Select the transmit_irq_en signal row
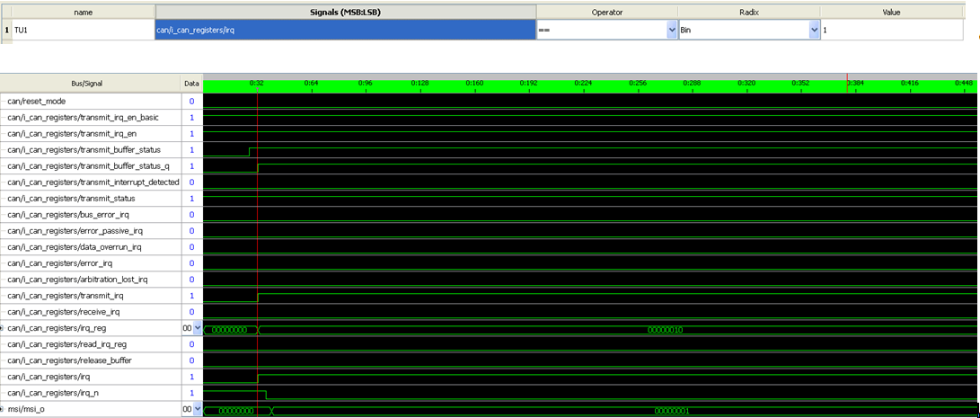 coord(72,133)
